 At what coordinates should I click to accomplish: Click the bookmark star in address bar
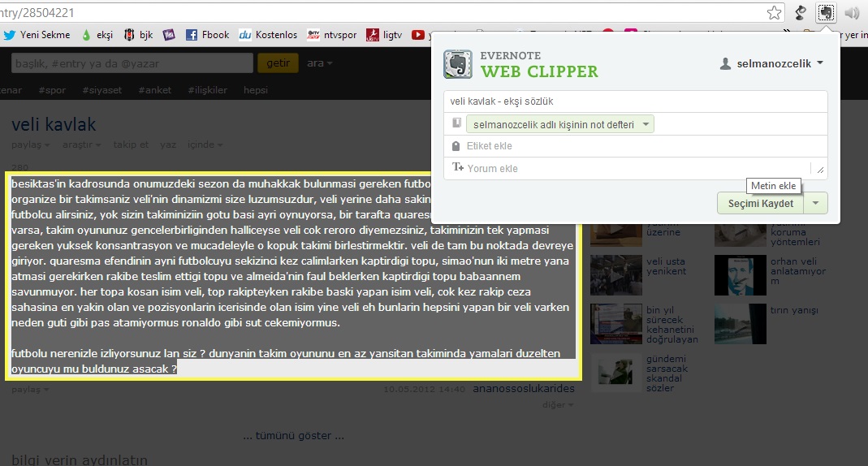[774, 13]
